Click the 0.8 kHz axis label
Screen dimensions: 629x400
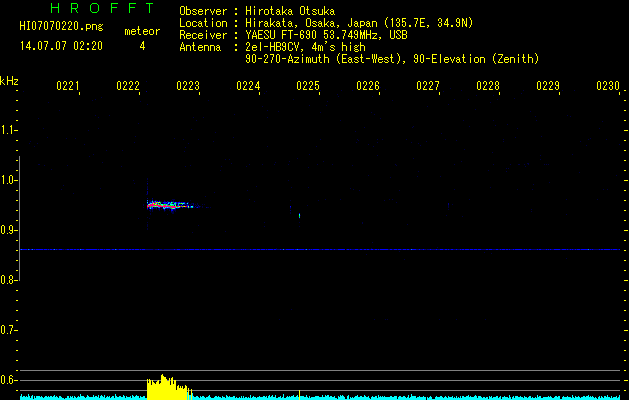8,280
